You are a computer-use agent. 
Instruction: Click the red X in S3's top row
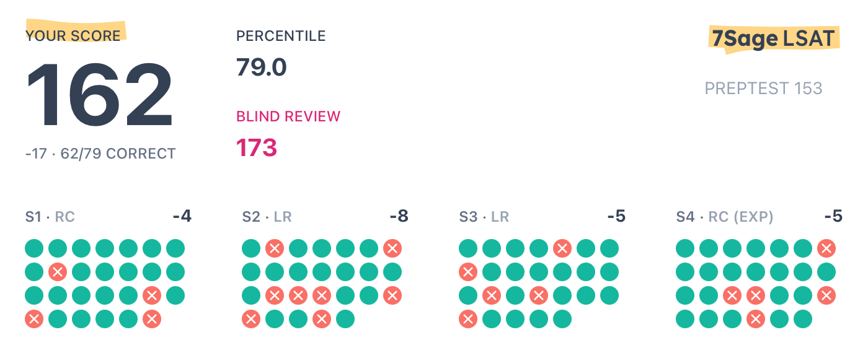(562, 248)
